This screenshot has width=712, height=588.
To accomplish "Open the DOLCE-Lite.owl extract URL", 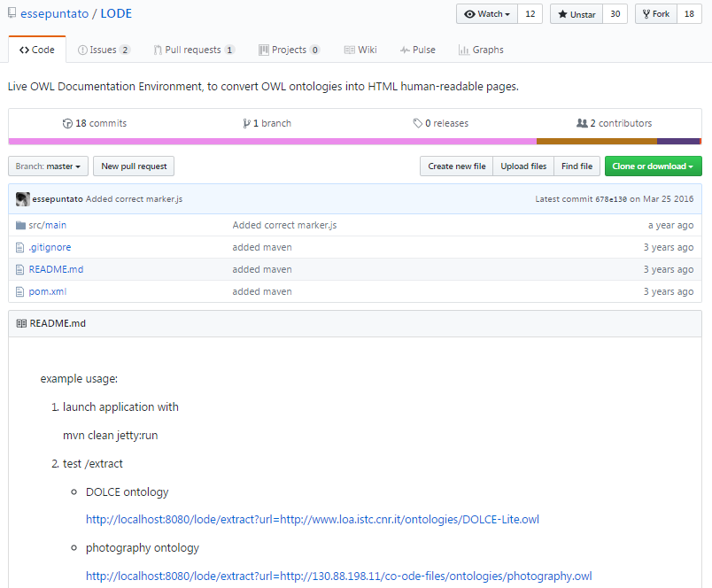I will coord(313,520).
